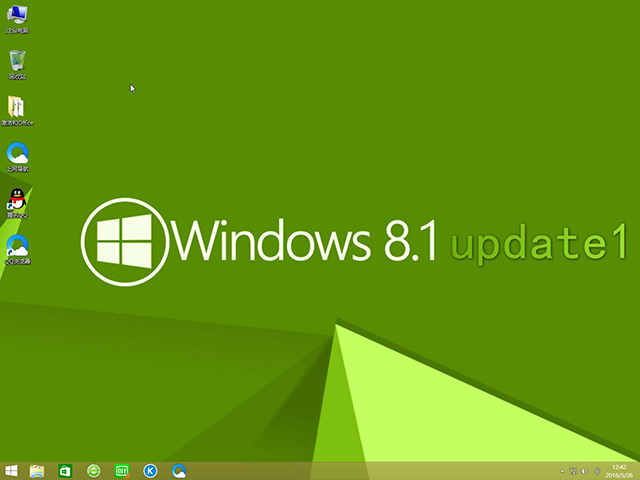Open This PC desktop icon
Image resolution: width=640 pixels, height=480 pixels.
click(17, 15)
